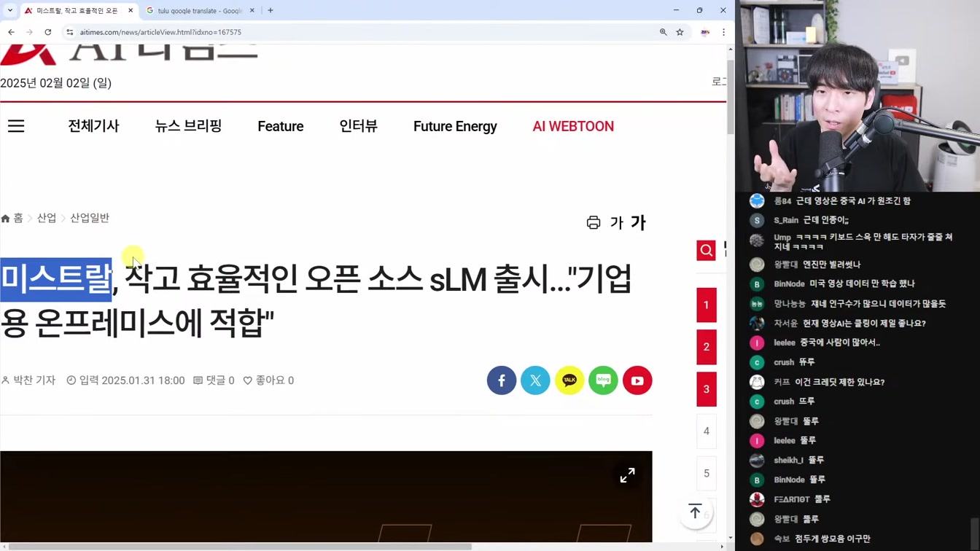This screenshot has width=980, height=551.
Task: Click the chat panel scrollbar
Action: [976, 534]
